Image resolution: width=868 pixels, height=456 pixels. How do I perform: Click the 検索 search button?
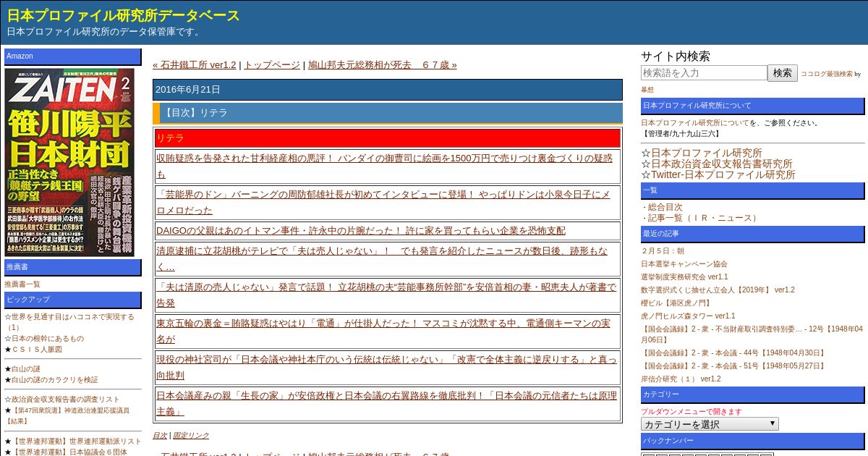[783, 73]
